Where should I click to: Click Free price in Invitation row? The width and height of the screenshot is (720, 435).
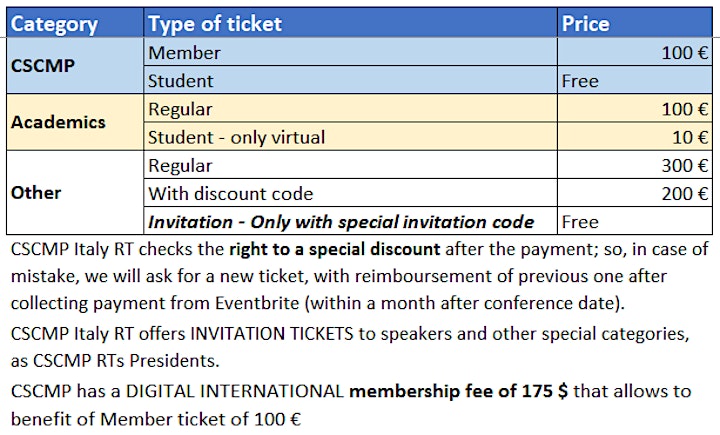pyautogui.click(x=580, y=222)
